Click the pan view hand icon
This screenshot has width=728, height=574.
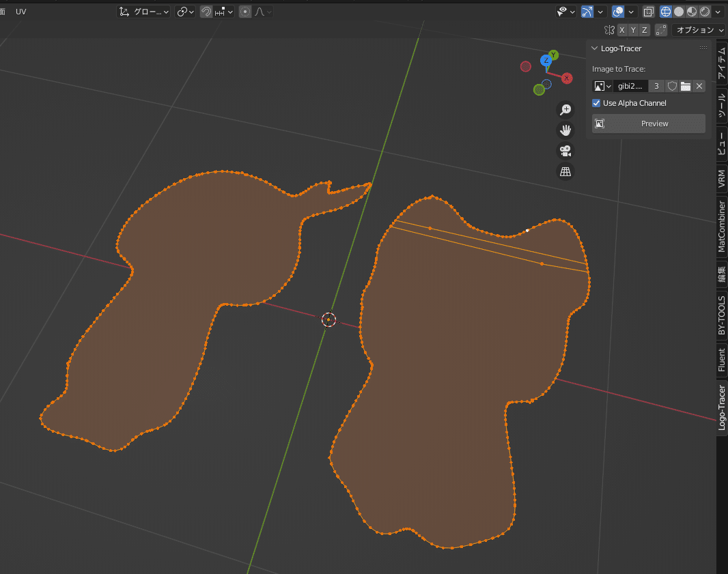(565, 130)
